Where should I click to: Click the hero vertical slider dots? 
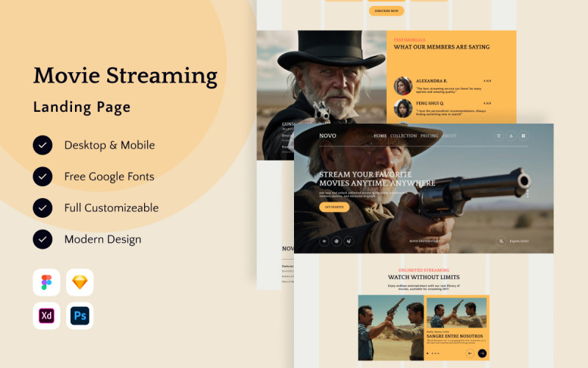point(527,195)
